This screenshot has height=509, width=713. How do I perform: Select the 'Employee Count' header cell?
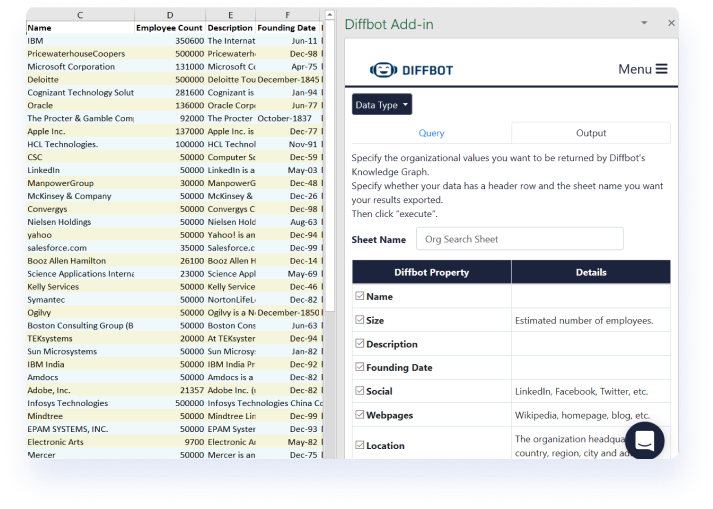click(x=170, y=28)
